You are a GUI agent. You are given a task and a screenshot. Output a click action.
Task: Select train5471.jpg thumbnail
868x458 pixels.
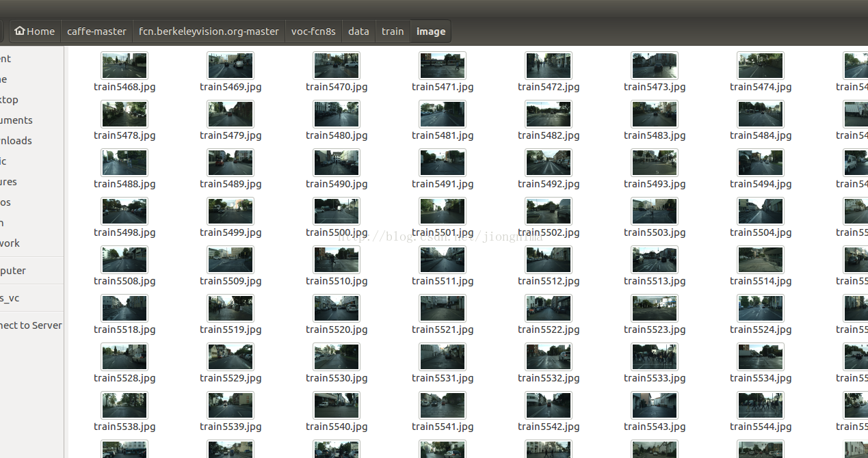pyautogui.click(x=443, y=66)
